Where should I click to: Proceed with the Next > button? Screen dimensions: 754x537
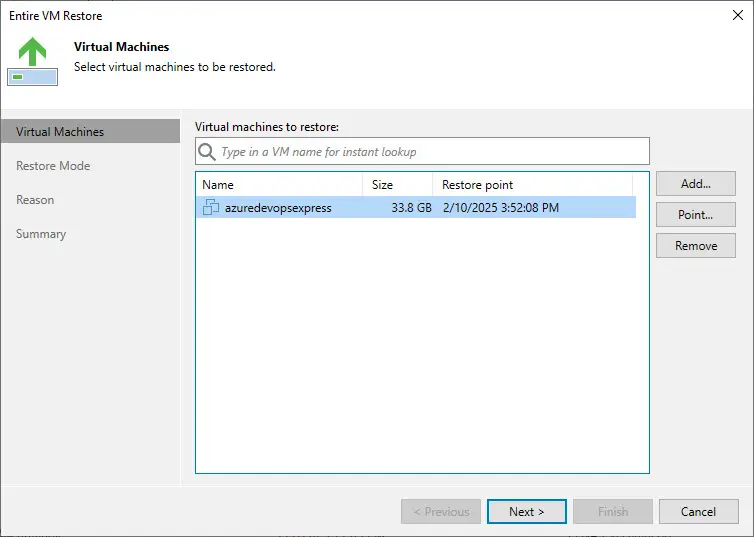tap(526, 512)
